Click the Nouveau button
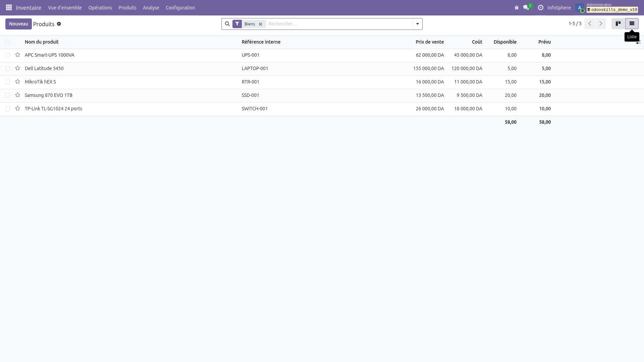Screen dimensions: 644x362 18,24
